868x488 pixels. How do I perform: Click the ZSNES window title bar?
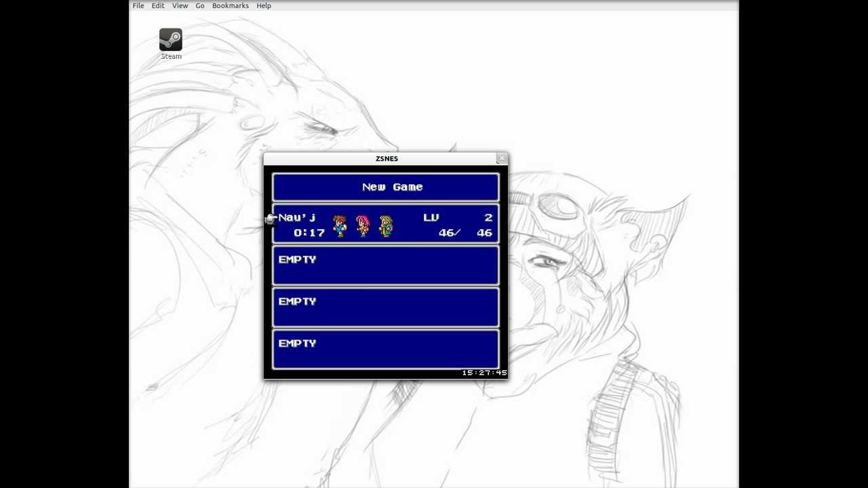coord(385,159)
